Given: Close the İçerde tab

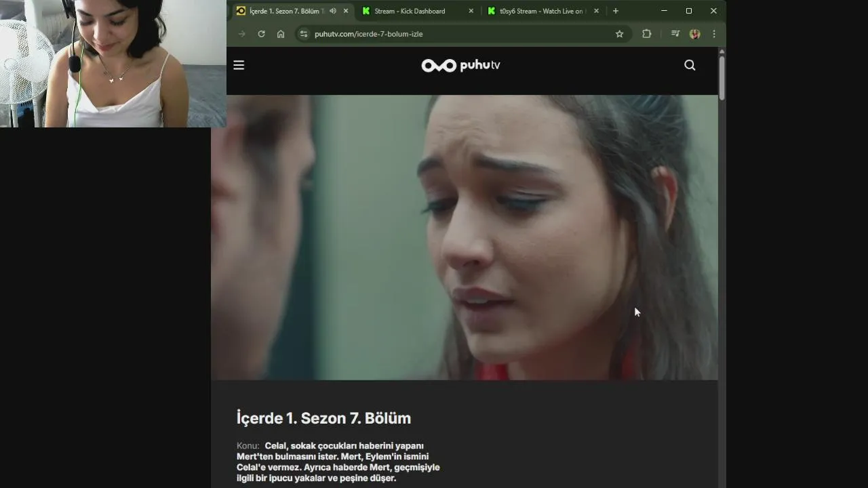Looking at the screenshot, I should [x=346, y=11].
